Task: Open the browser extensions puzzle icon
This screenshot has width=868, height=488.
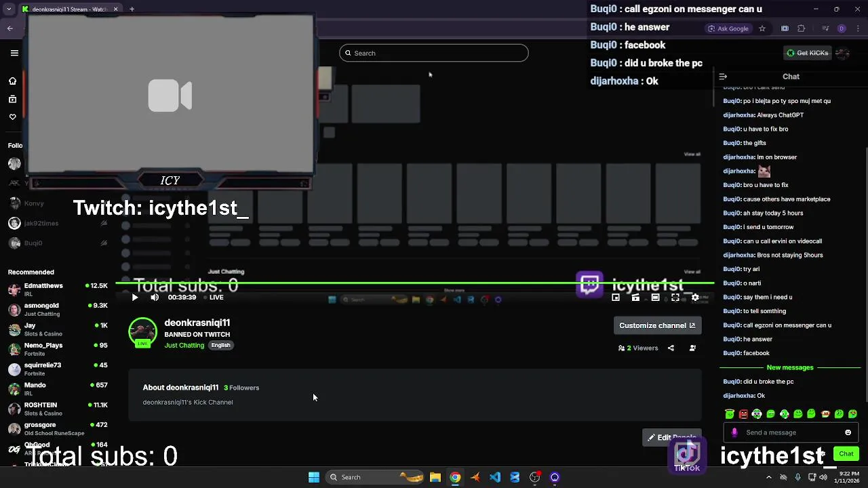Action: pos(802,28)
